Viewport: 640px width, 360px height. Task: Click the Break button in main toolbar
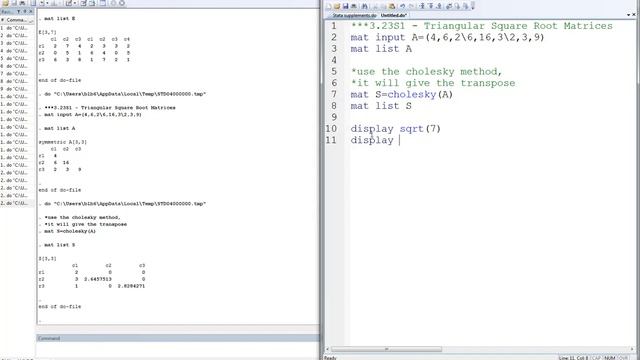(122, 3)
